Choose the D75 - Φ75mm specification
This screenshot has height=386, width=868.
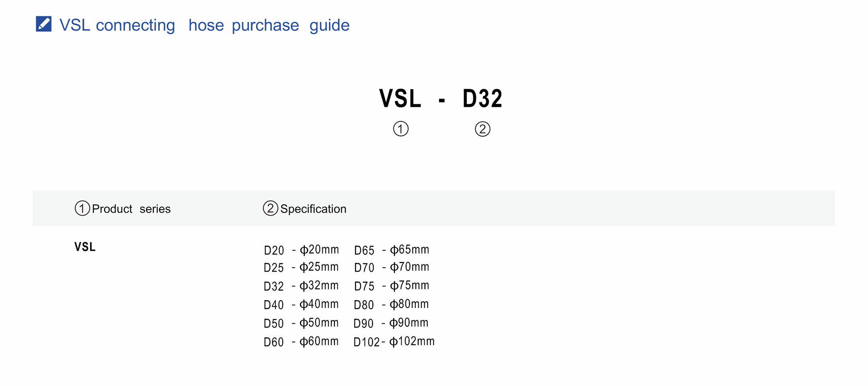(x=391, y=286)
